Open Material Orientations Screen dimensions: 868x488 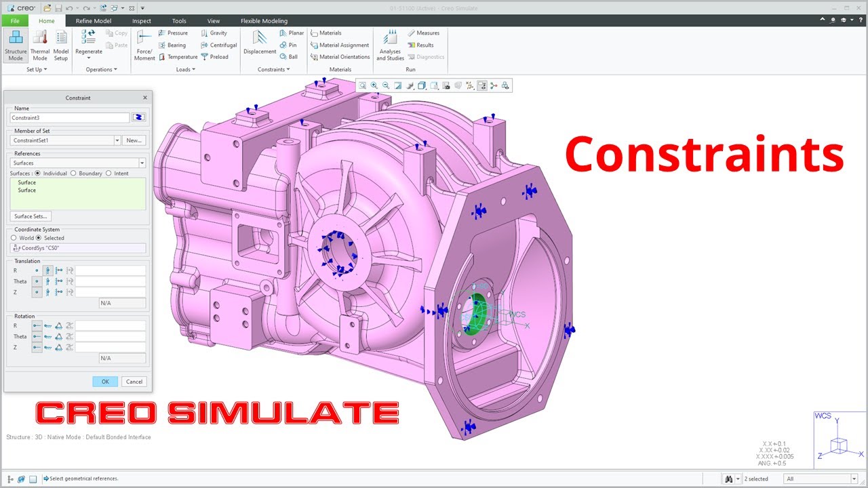click(x=340, y=57)
